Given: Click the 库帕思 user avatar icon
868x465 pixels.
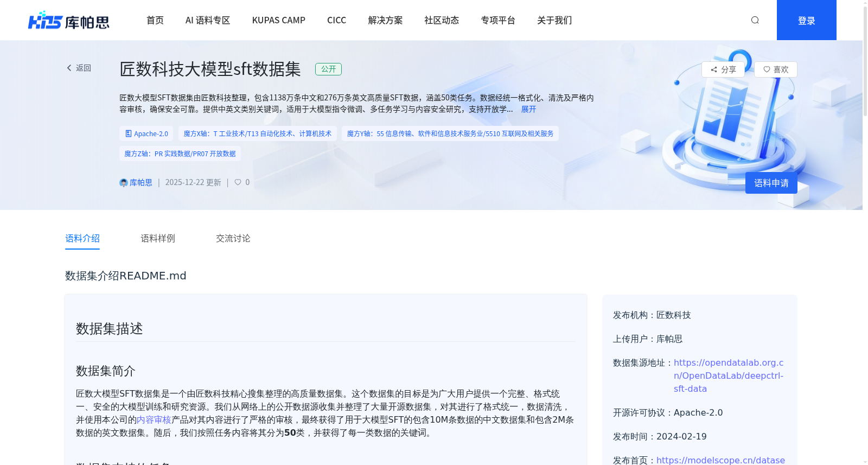Looking at the screenshot, I should (124, 183).
